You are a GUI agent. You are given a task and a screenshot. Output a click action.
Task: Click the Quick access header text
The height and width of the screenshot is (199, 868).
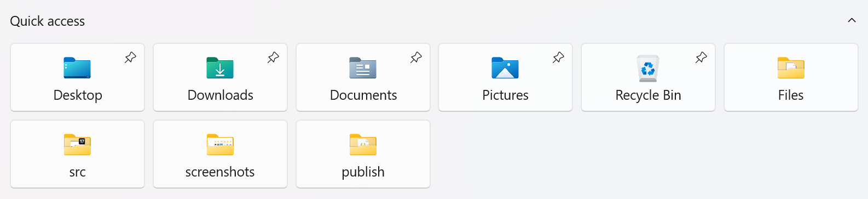click(x=48, y=21)
